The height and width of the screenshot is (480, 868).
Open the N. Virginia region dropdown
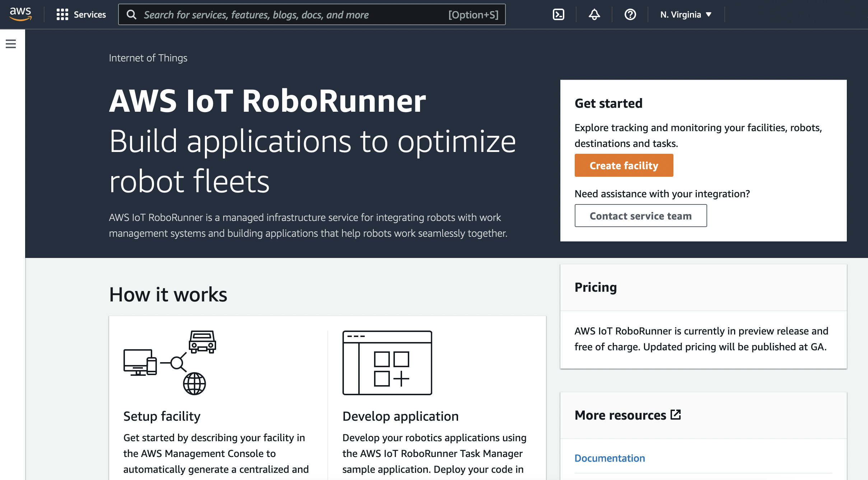(x=681, y=14)
